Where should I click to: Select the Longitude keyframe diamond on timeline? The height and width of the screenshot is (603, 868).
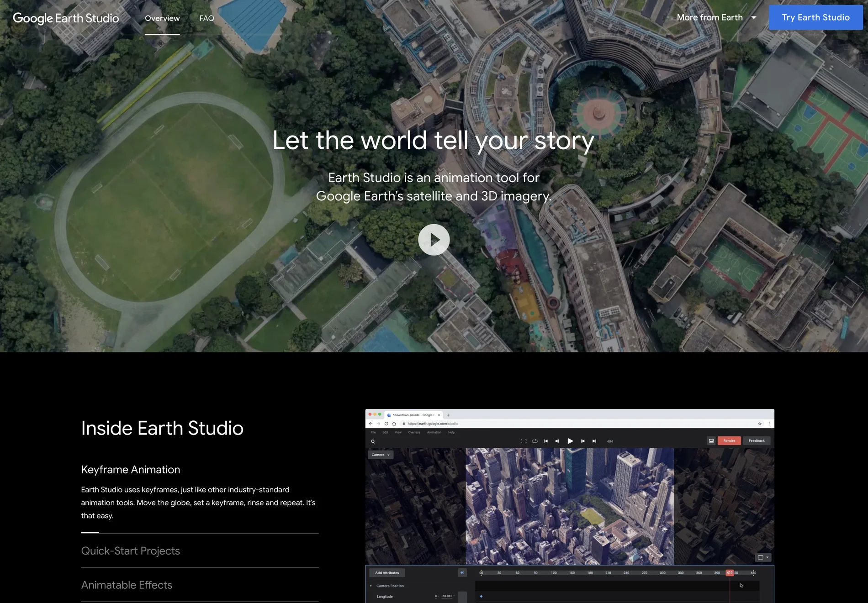click(481, 596)
